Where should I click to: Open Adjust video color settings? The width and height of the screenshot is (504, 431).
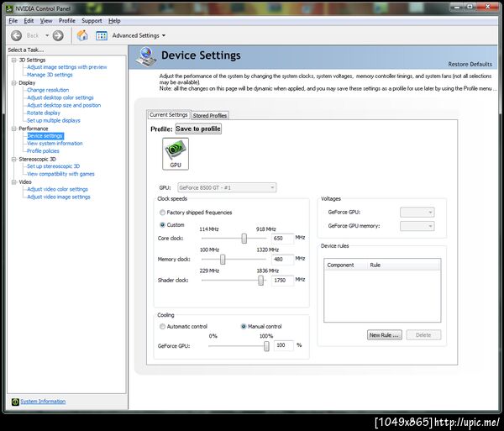[57, 189]
